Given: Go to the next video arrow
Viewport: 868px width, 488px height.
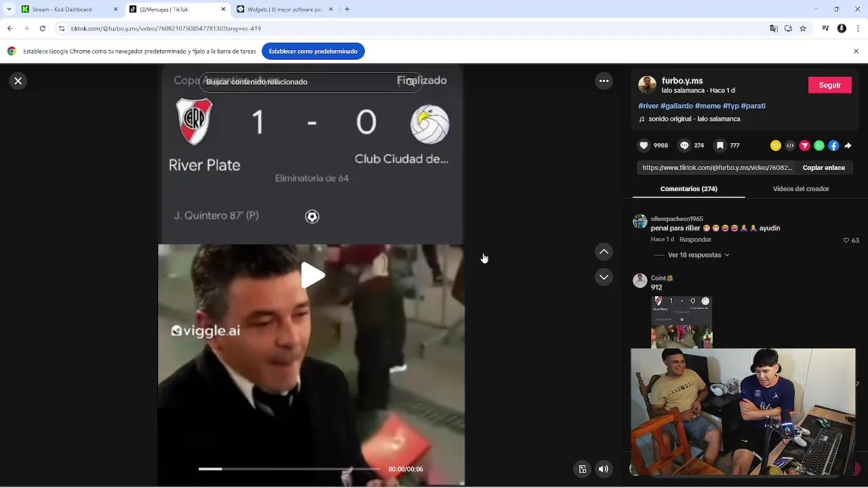Looking at the screenshot, I should pyautogui.click(x=604, y=277).
